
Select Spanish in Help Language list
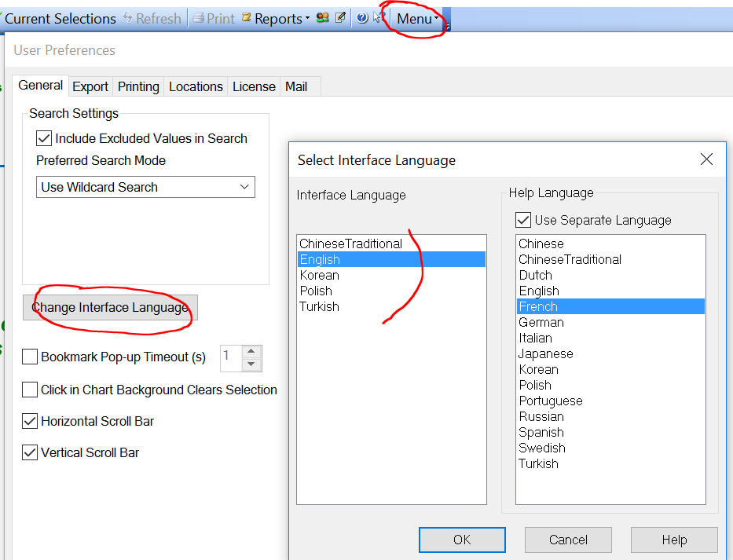(x=610, y=433)
